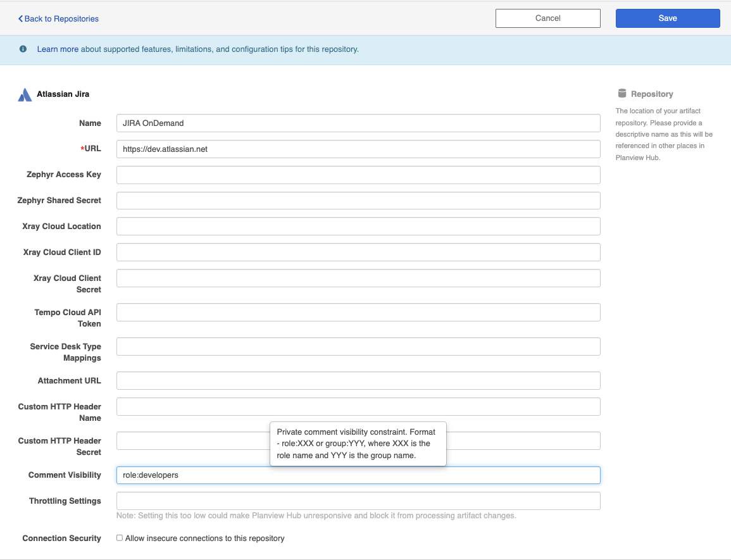Select the Zephyr Access Key field
Screen dimensions: 731x560
pos(358,175)
